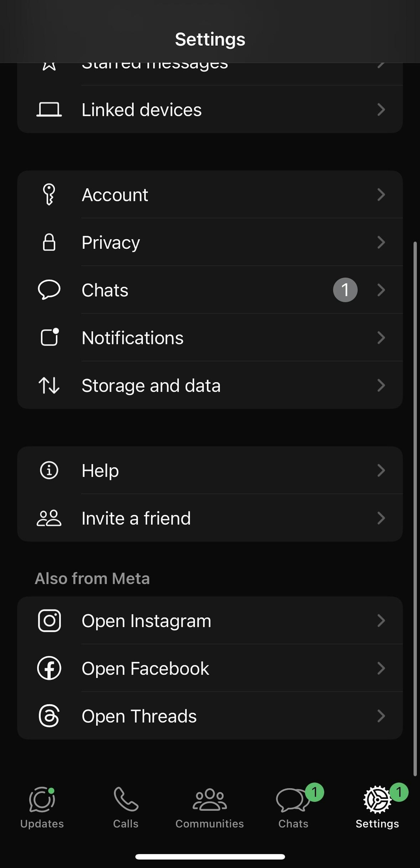Tap the chevron on Invite a friend

381,518
